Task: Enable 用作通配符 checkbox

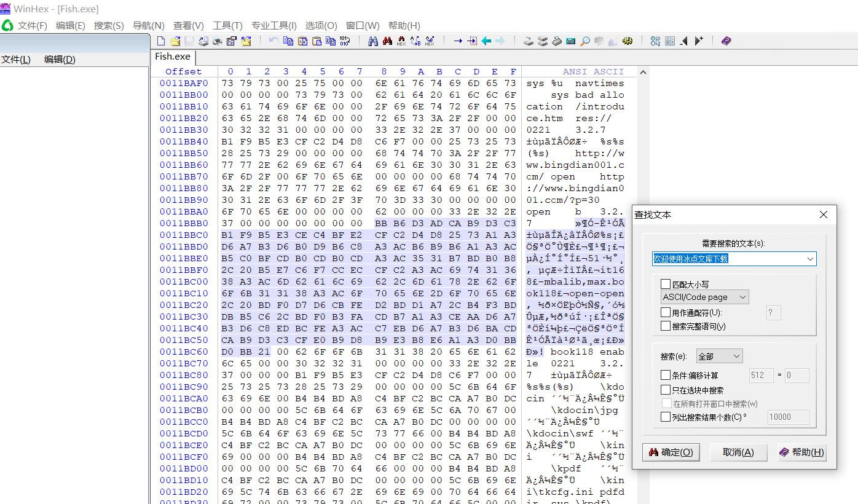Action: [665, 313]
